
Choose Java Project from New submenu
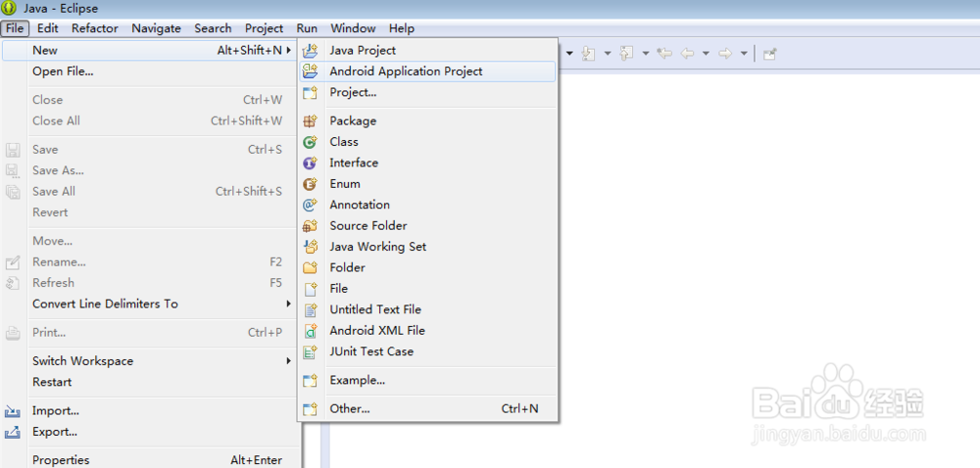point(363,50)
